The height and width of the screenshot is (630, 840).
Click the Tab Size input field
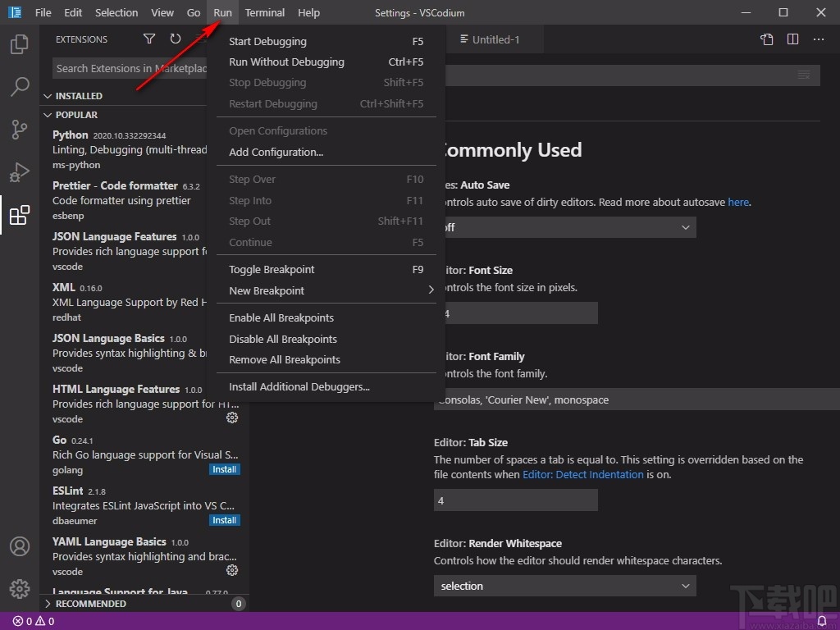click(515, 500)
